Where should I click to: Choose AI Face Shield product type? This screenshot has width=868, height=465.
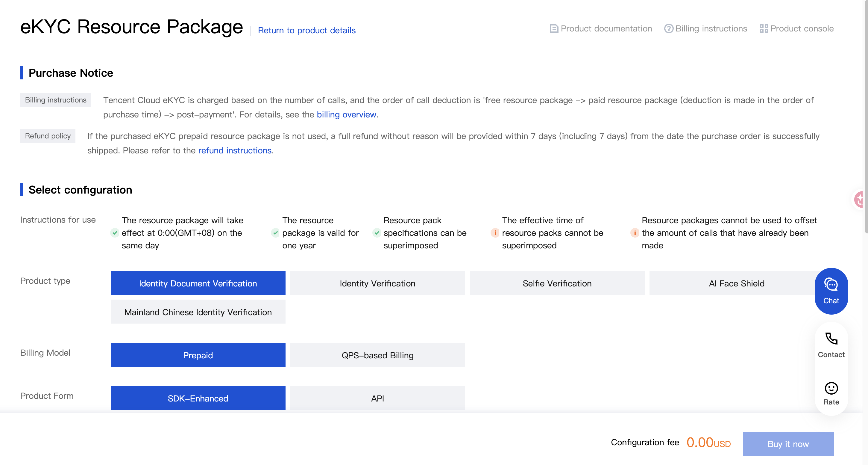click(x=737, y=283)
